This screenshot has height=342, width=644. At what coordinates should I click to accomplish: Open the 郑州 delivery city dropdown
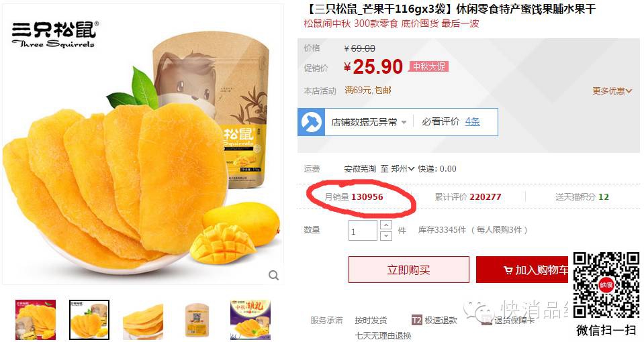[x=402, y=168]
